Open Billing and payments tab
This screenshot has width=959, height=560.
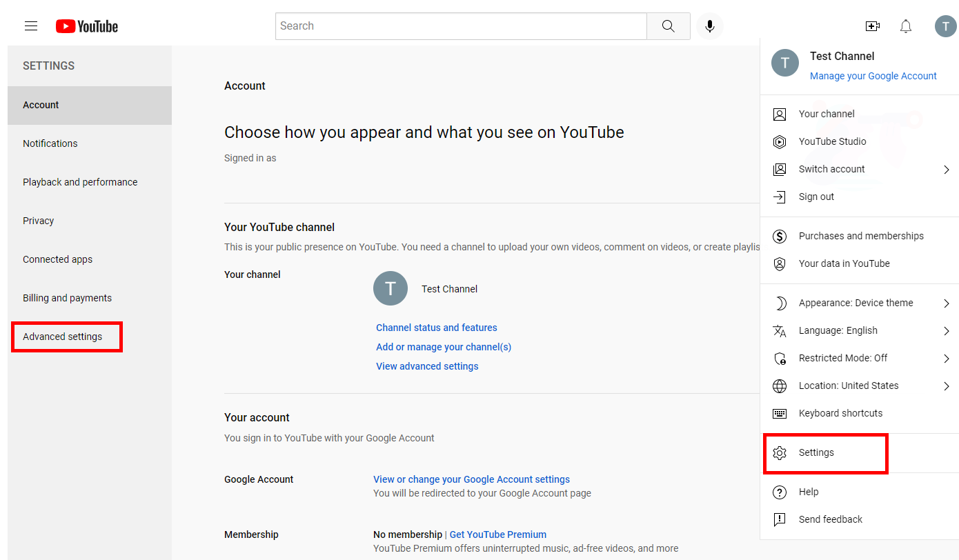[x=90, y=298]
